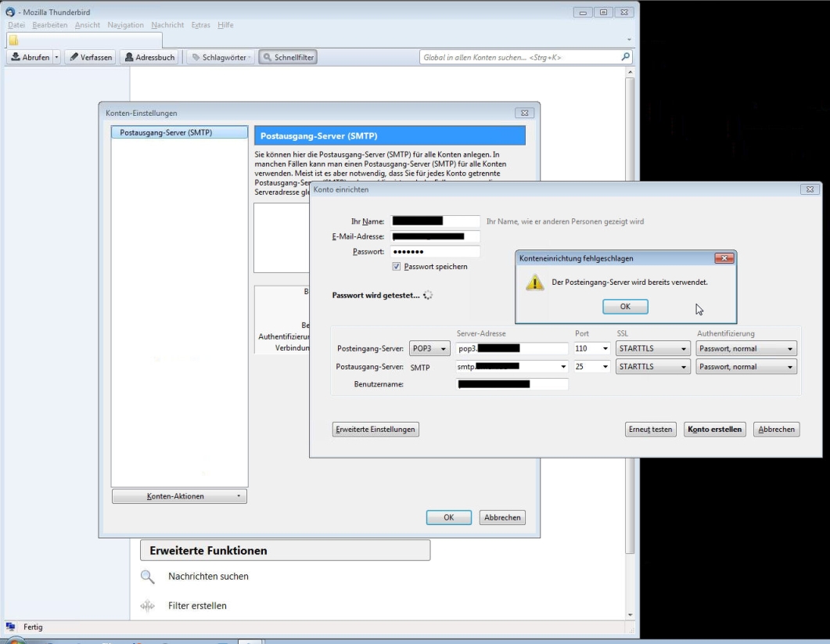Open the Posteingang-Server SSL dropdown
The image size is (830, 644).
[x=652, y=348]
